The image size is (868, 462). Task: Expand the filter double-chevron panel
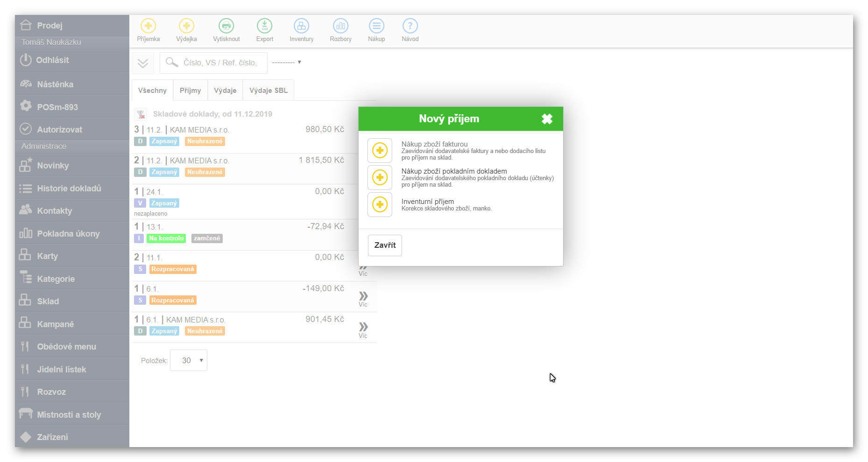[143, 63]
